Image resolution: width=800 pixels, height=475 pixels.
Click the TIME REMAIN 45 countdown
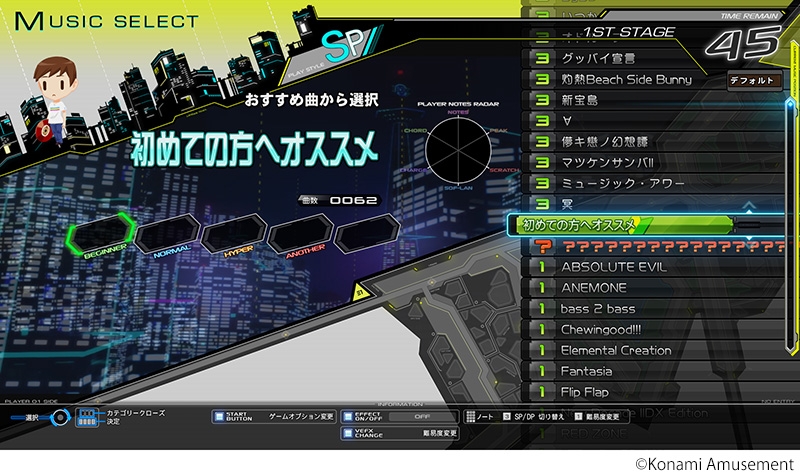(x=742, y=43)
